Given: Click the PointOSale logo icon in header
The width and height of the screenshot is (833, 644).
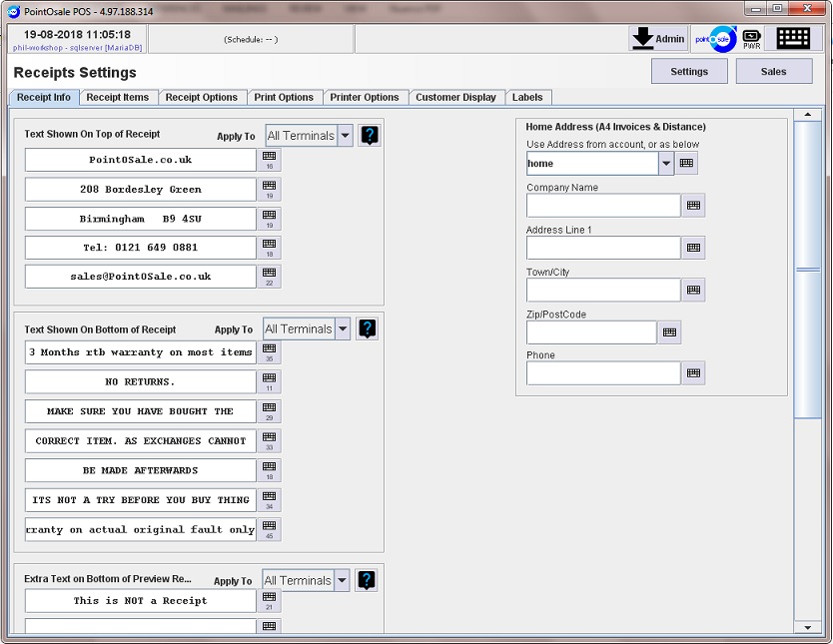Looking at the screenshot, I should [x=715, y=39].
